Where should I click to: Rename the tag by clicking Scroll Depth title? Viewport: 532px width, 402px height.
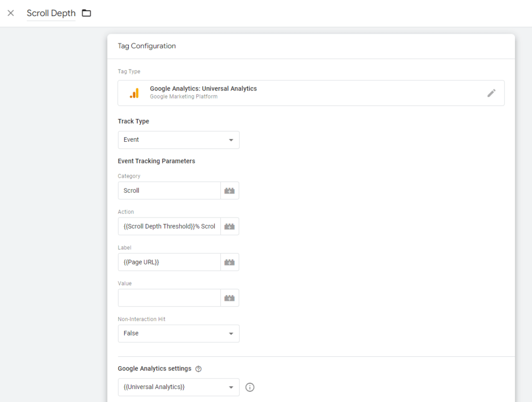pyautogui.click(x=51, y=13)
